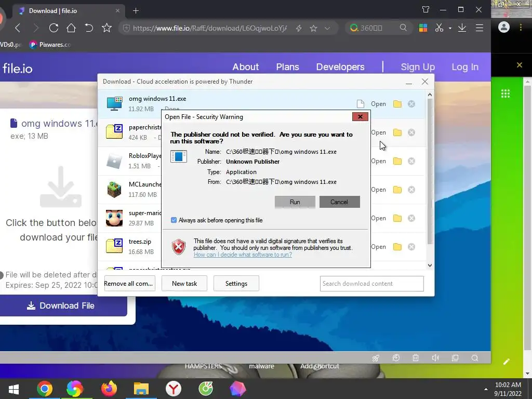Image resolution: width=532 pixels, height=399 pixels.
Task: Remove the trees.zip download entry
Action: [x=411, y=247]
